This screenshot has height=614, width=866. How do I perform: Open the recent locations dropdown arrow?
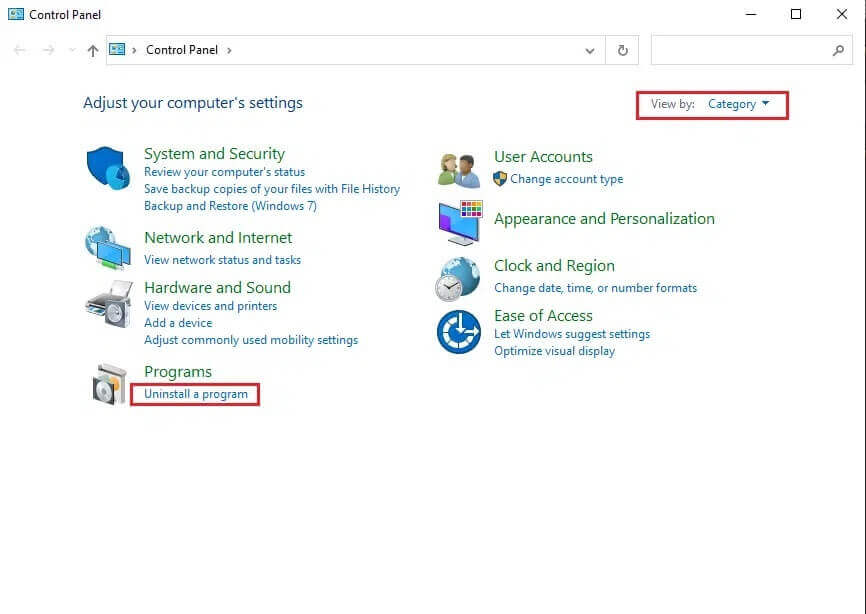click(72, 50)
